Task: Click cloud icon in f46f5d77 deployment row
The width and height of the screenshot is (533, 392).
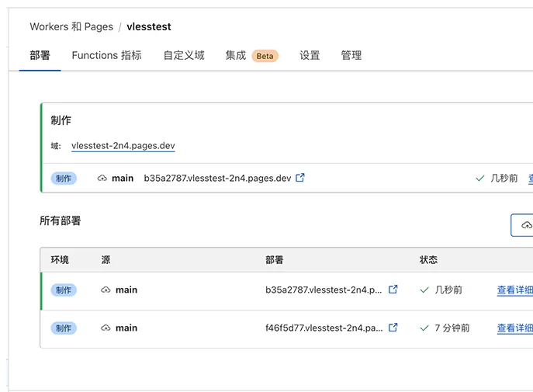Action: coord(106,328)
